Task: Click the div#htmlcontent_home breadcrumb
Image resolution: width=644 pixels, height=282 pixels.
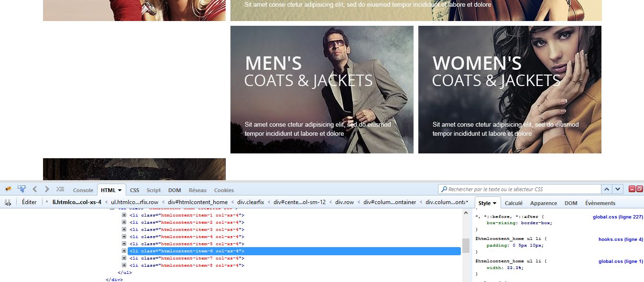Action: [197, 202]
